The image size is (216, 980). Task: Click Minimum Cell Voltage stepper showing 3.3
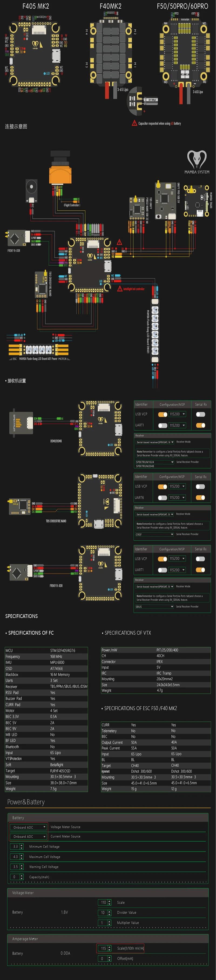pyautogui.click(x=17, y=846)
